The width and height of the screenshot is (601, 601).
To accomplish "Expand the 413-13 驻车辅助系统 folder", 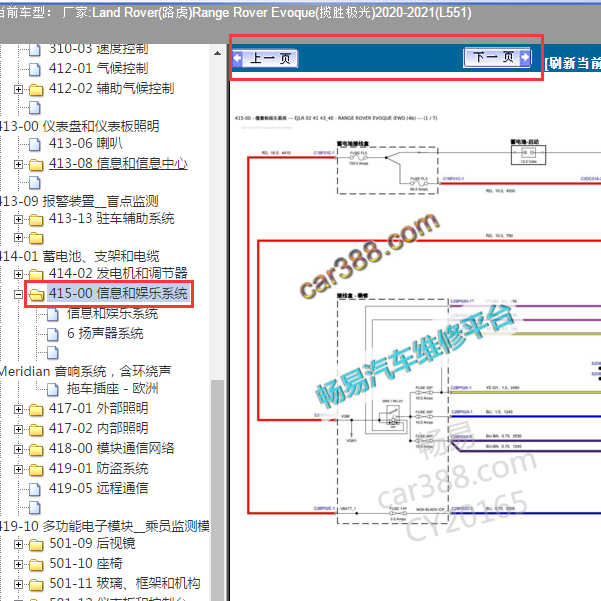I will (x=18, y=219).
